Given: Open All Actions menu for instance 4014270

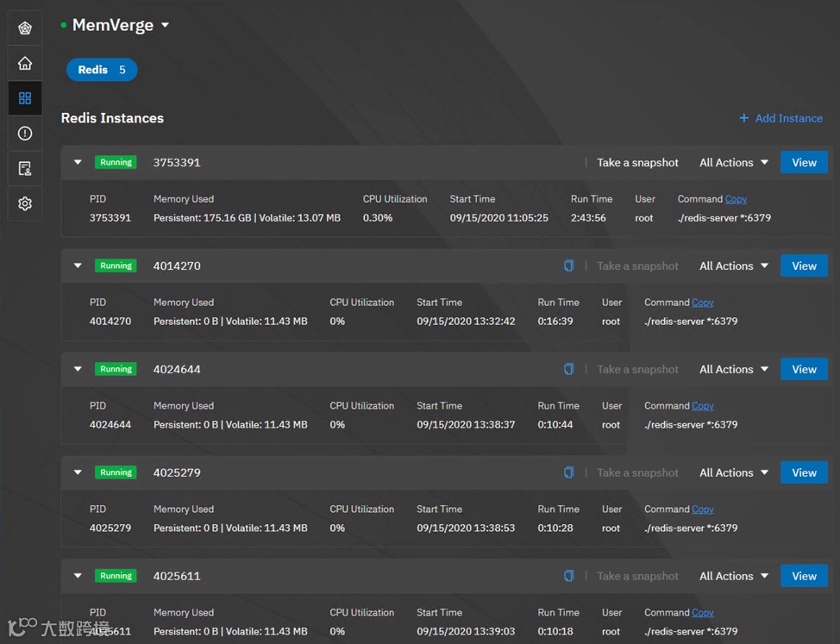Looking at the screenshot, I should (734, 266).
